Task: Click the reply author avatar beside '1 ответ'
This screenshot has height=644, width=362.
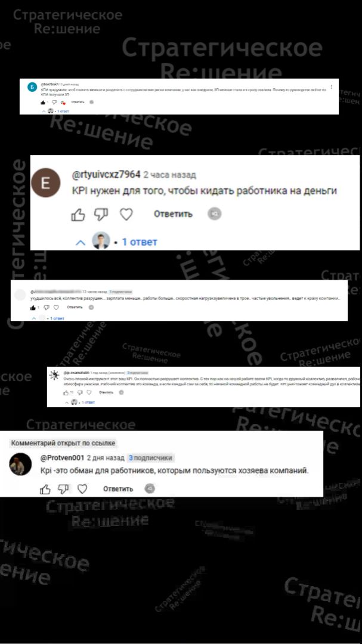Action: coord(101,241)
